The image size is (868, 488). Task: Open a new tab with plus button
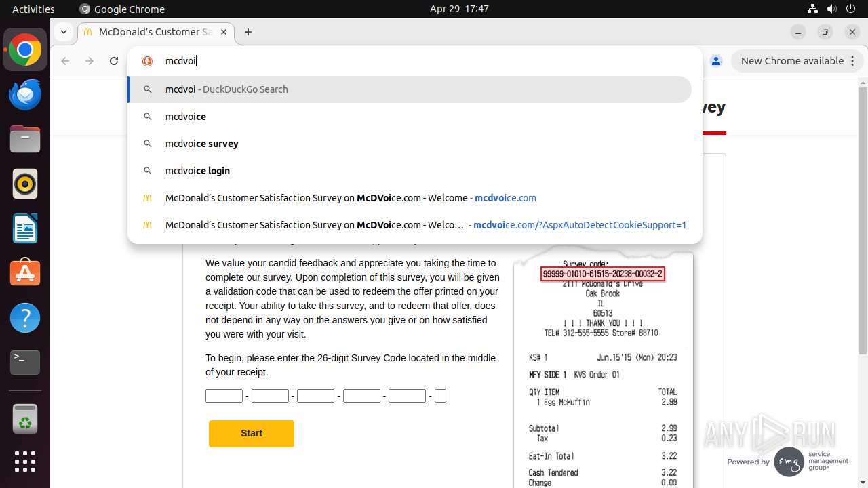tap(248, 32)
